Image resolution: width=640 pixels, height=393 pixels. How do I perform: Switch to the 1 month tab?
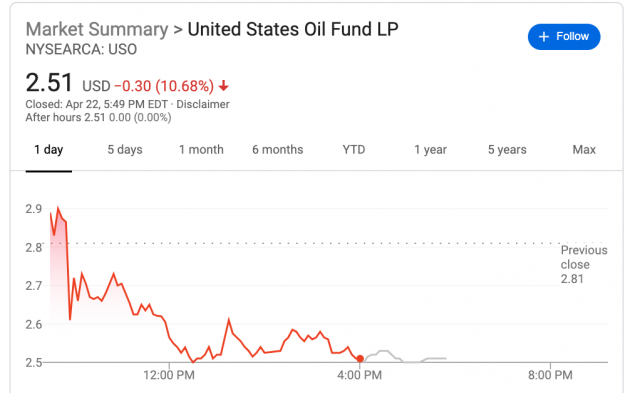(x=201, y=150)
